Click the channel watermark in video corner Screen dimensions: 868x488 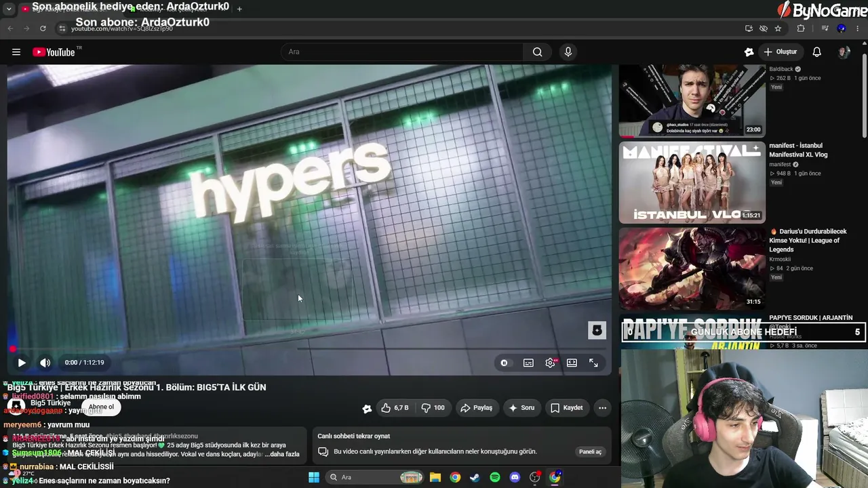[x=597, y=330]
